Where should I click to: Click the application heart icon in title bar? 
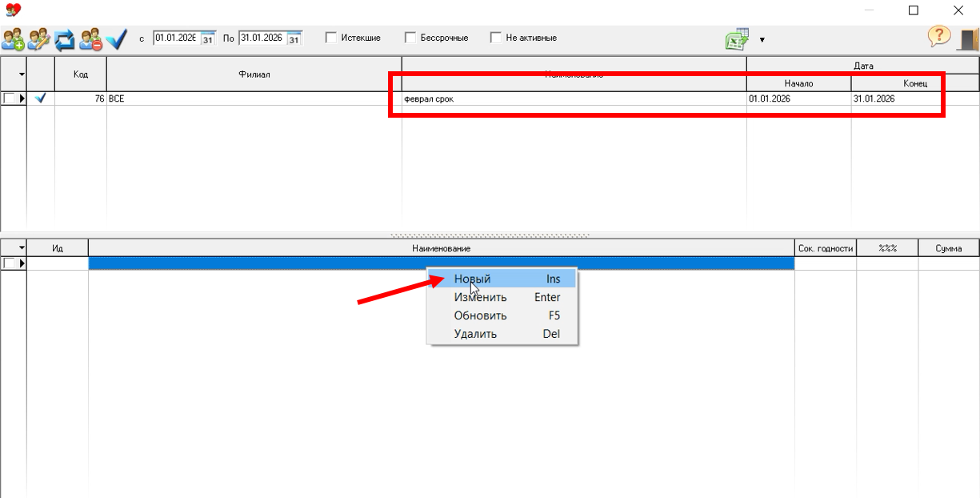coord(12,10)
